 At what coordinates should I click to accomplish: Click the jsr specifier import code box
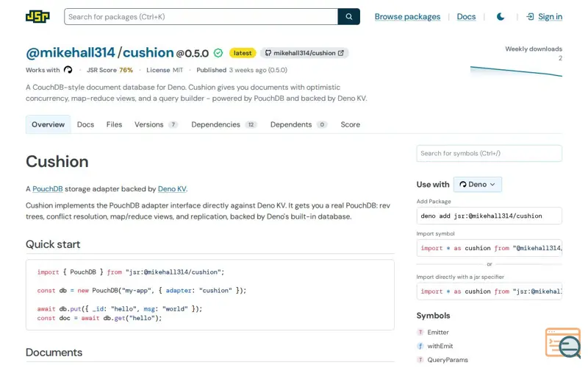[x=489, y=291]
